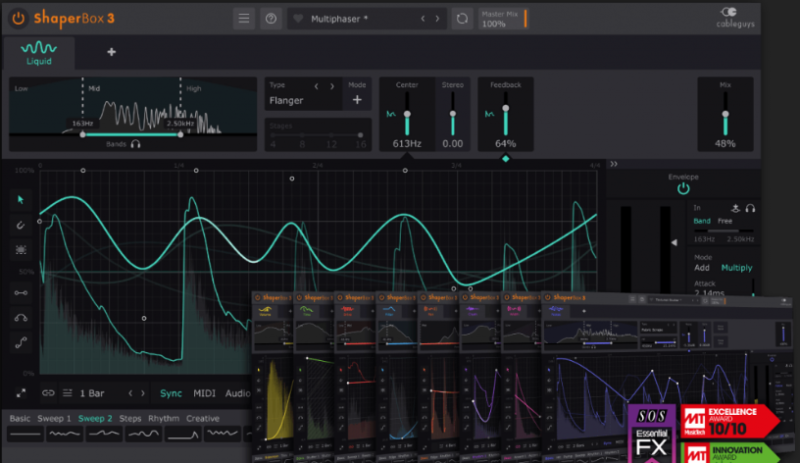Toggle the ShaperBox main power button

18,19
